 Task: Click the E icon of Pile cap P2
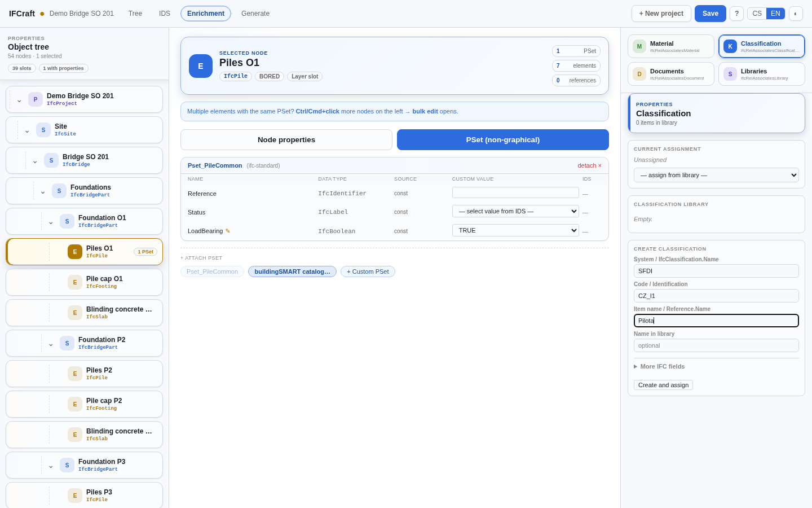(75, 404)
